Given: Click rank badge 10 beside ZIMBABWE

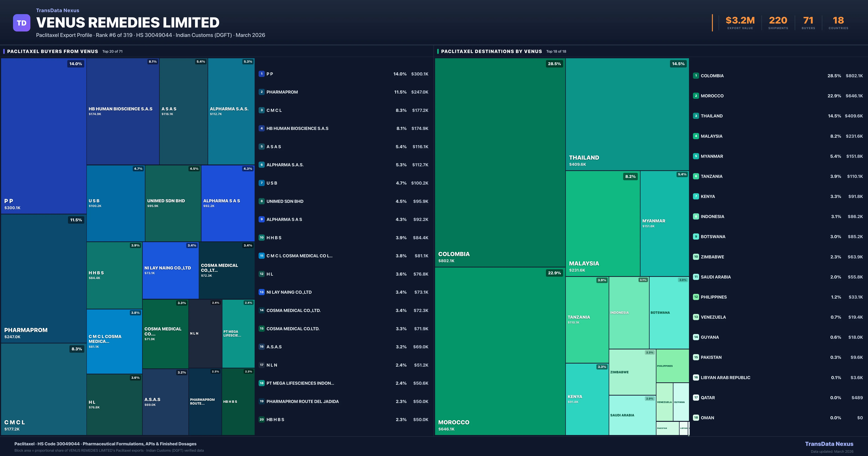Looking at the screenshot, I should click(x=696, y=257).
